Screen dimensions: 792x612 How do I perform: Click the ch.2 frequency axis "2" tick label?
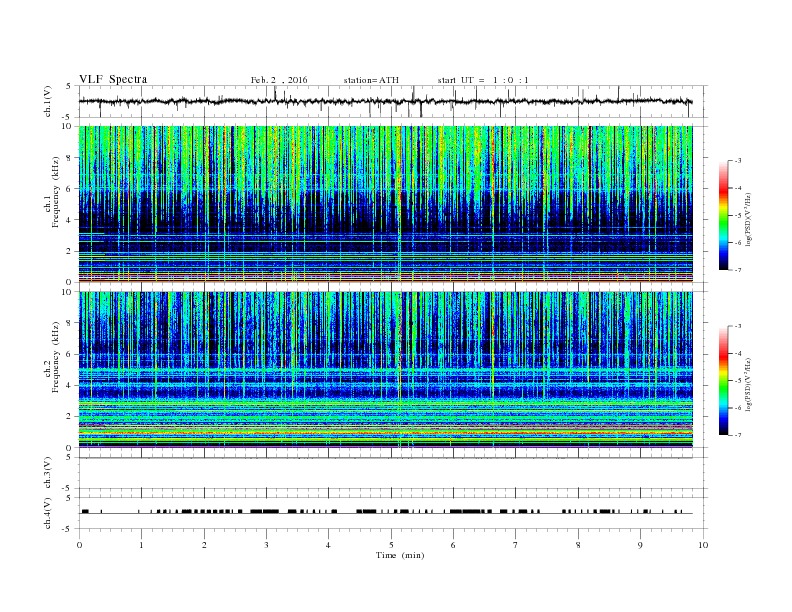click(x=69, y=417)
